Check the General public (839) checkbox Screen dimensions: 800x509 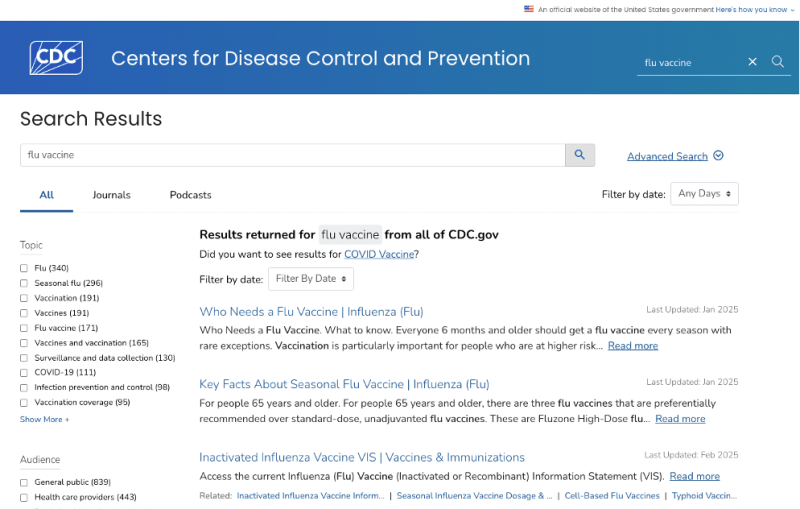pos(24,482)
